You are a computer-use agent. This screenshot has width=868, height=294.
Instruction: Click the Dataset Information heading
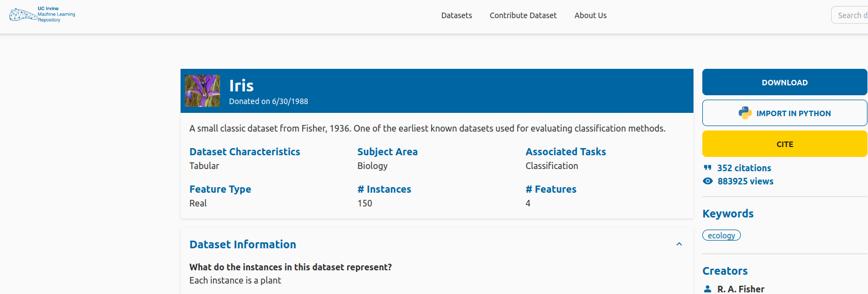click(243, 244)
